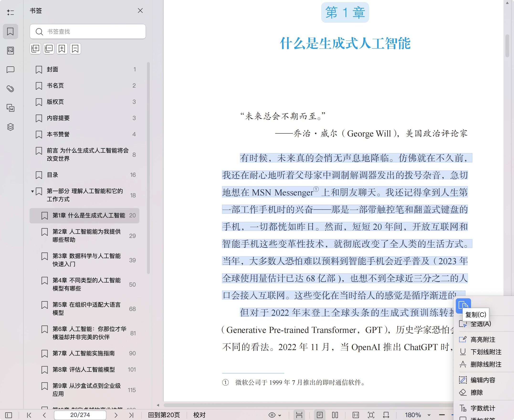This screenshot has width=514, height=420.
Task: Click the document vertical scrollbar thumb
Action: pos(507,46)
